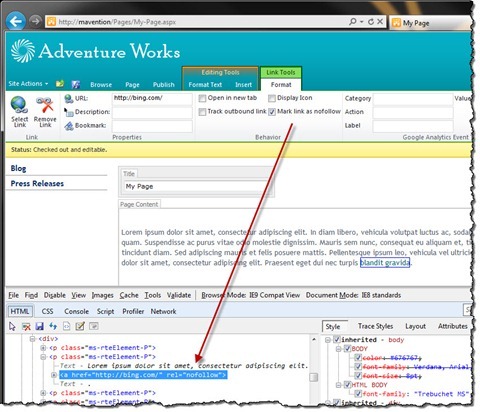Uncheck Mark link as nofollow
The width and height of the screenshot is (480, 412).
[x=272, y=112]
